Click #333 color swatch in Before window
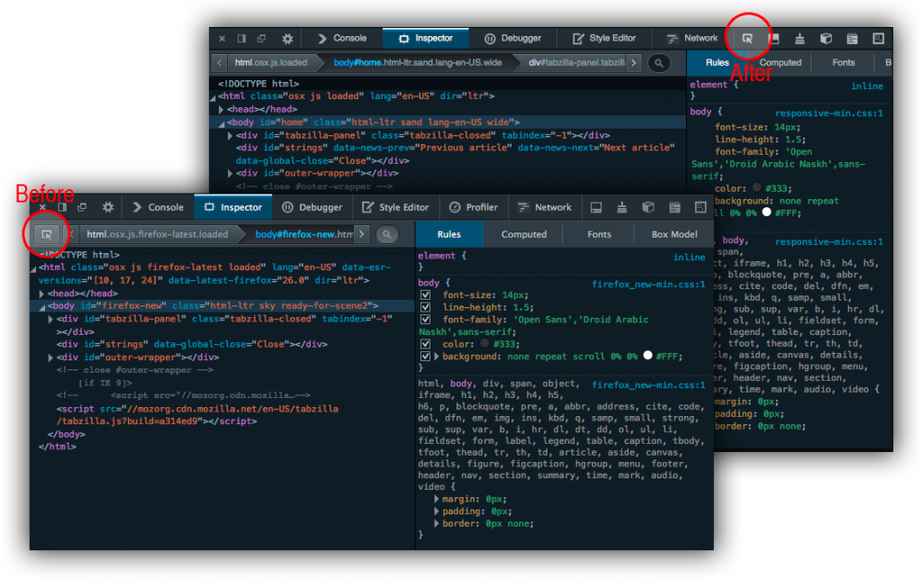 coord(484,343)
